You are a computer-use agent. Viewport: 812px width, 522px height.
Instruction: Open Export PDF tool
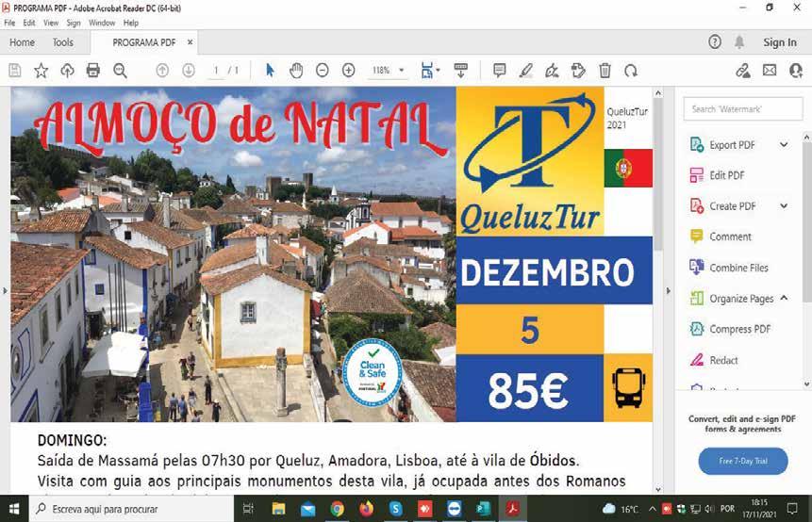tap(732, 145)
